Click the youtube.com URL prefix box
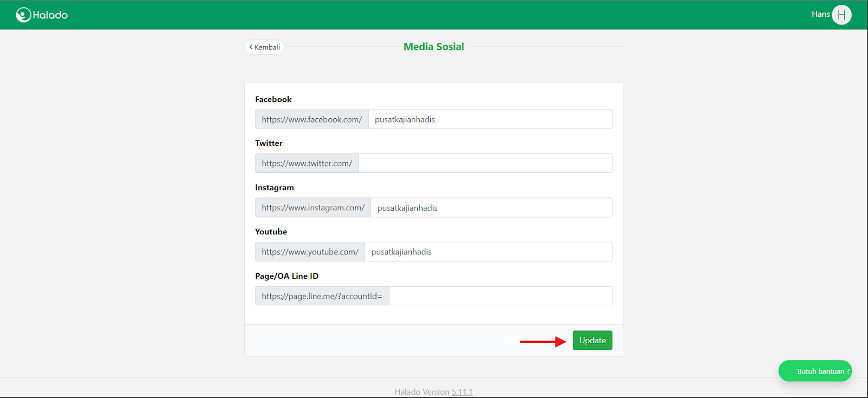 point(310,252)
